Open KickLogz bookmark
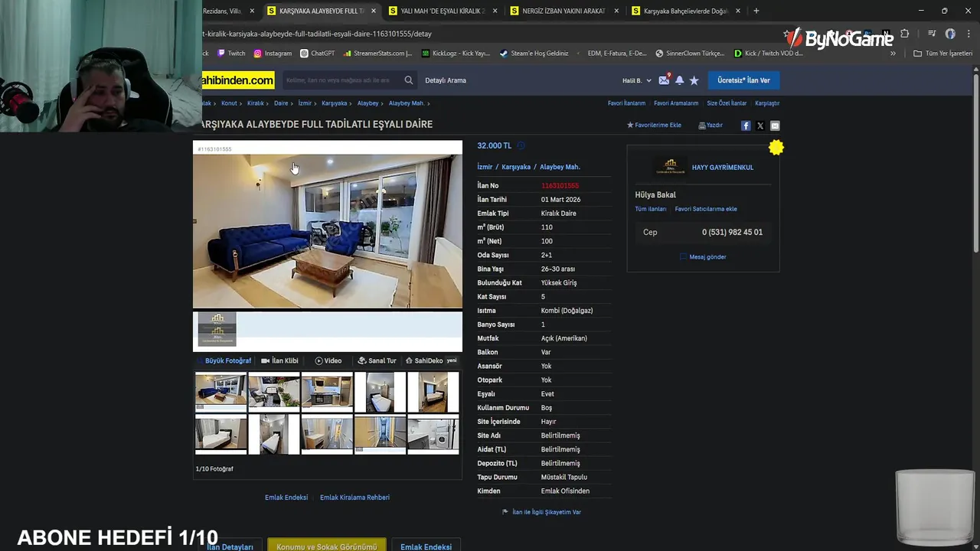This screenshot has height=551, width=980. point(456,54)
